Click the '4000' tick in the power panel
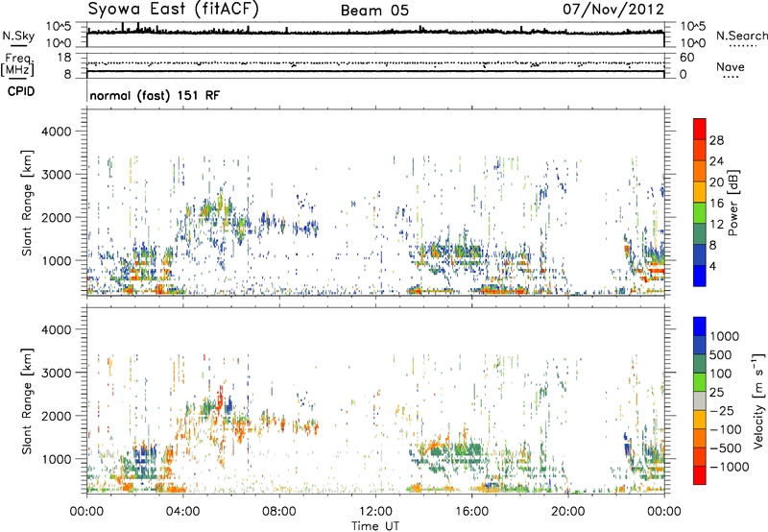 (x=56, y=132)
